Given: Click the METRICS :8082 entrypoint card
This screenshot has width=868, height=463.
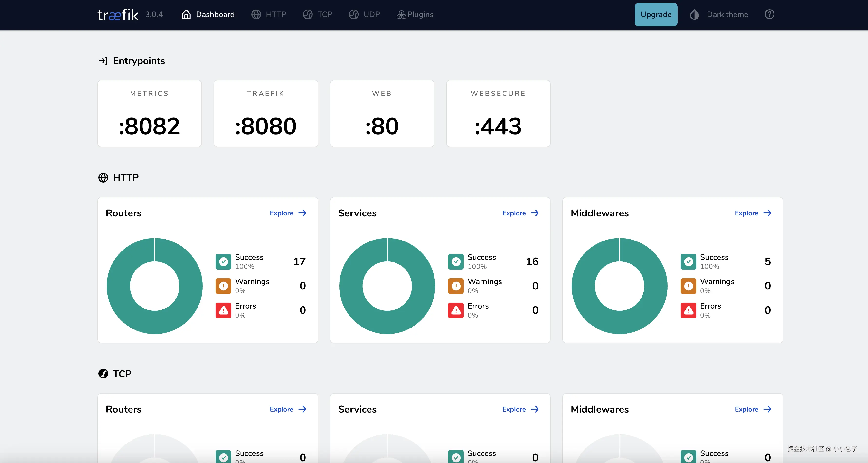Looking at the screenshot, I should click(x=149, y=114).
